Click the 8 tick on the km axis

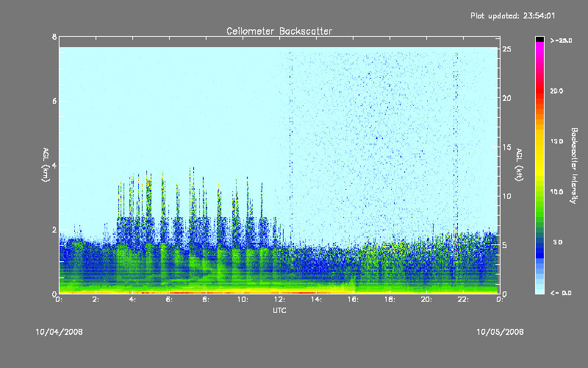tap(54, 37)
